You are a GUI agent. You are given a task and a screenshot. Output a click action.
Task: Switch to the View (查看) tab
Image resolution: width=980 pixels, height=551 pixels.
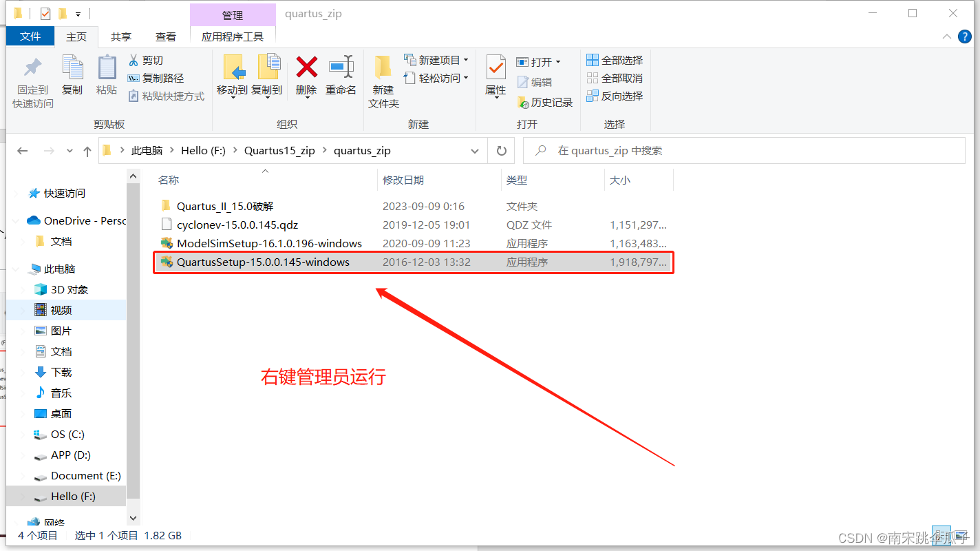[165, 37]
